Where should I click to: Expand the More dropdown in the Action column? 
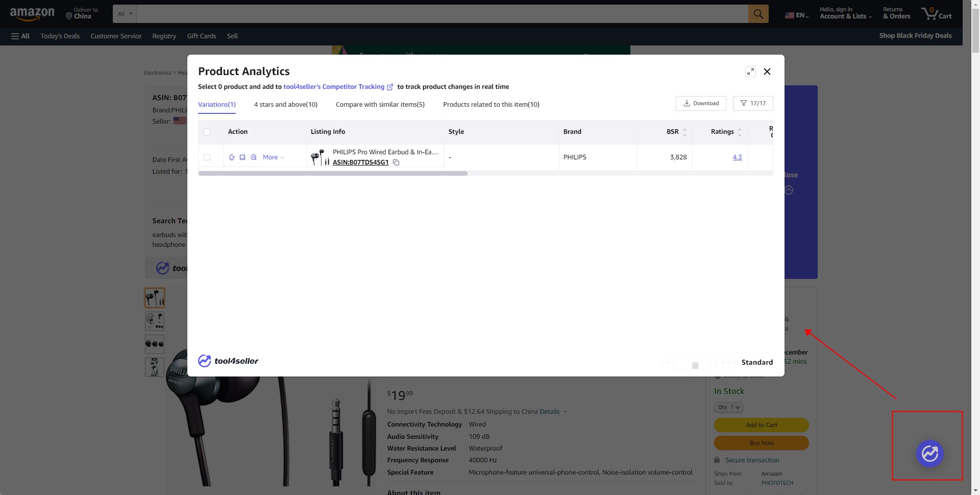tap(274, 157)
